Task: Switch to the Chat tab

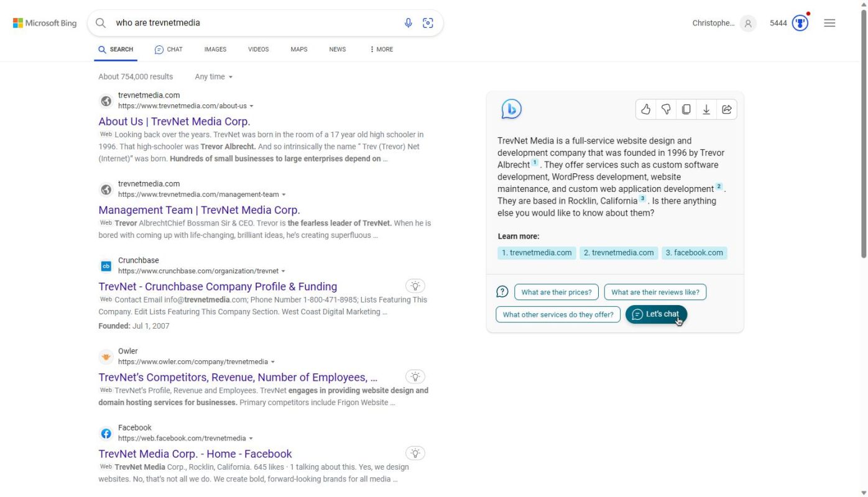Action: [x=169, y=49]
